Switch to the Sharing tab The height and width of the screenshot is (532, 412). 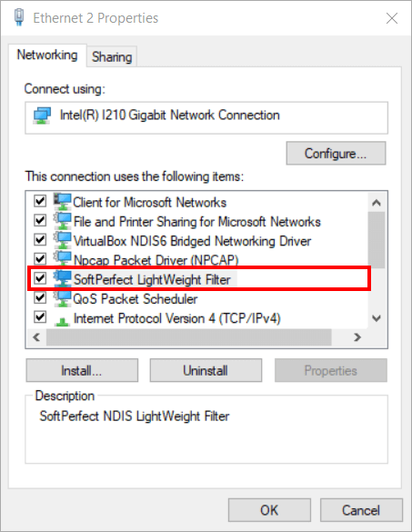112,56
